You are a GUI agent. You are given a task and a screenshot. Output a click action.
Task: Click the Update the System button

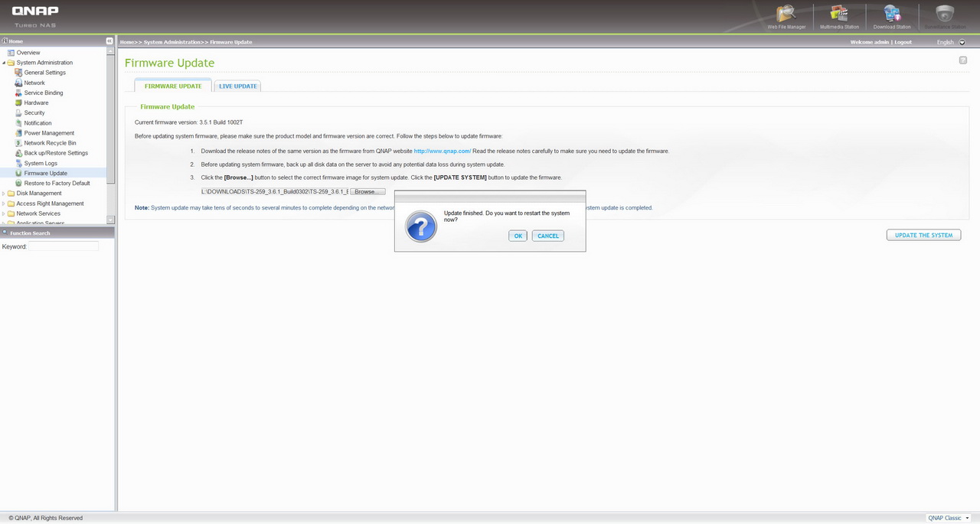(x=923, y=235)
